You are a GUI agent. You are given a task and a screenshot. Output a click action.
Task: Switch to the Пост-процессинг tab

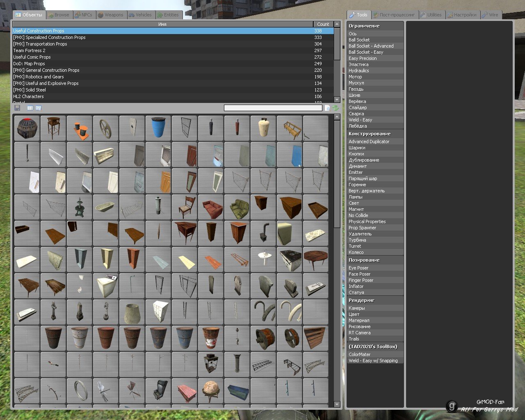(394, 15)
